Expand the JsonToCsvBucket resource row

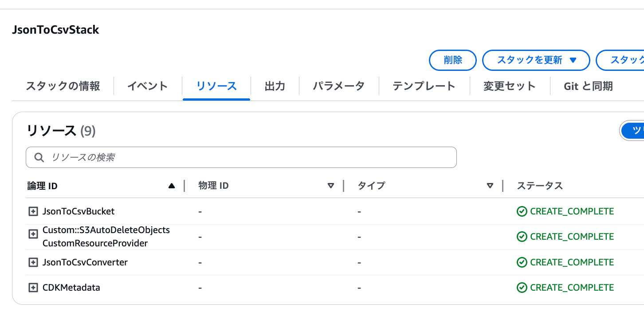coord(33,211)
